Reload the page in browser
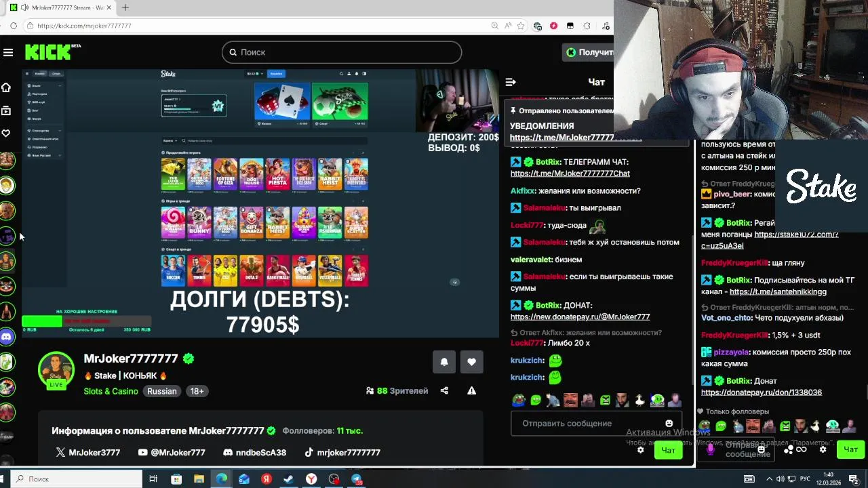This screenshot has height=488, width=868. click(14, 26)
